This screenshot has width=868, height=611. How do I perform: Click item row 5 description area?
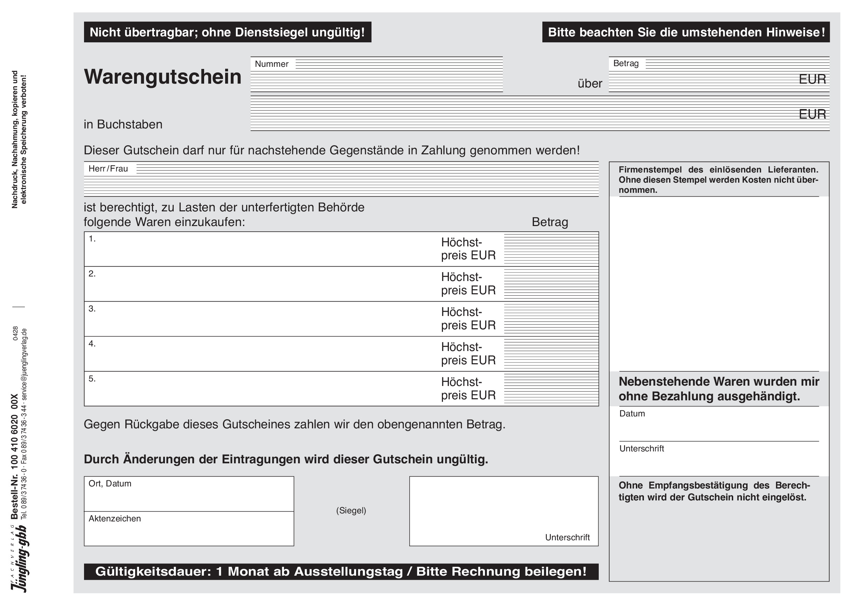(x=261, y=389)
